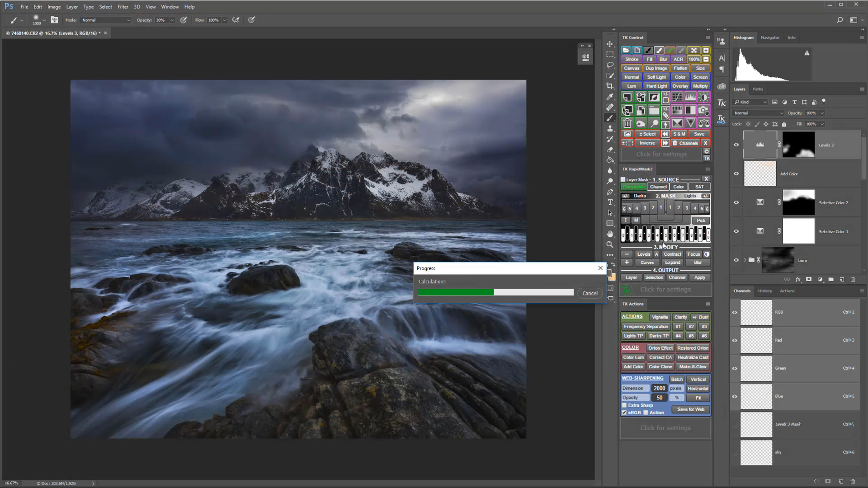Enable the Extra Sharp checkbox

tap(624, 405)
